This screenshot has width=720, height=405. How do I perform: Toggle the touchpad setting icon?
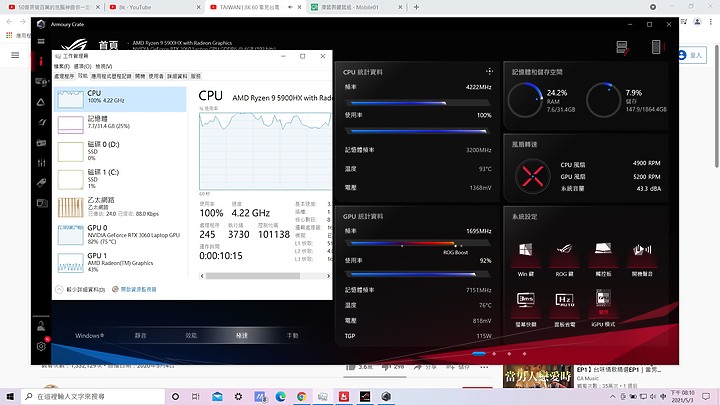(x=603, y=249)
